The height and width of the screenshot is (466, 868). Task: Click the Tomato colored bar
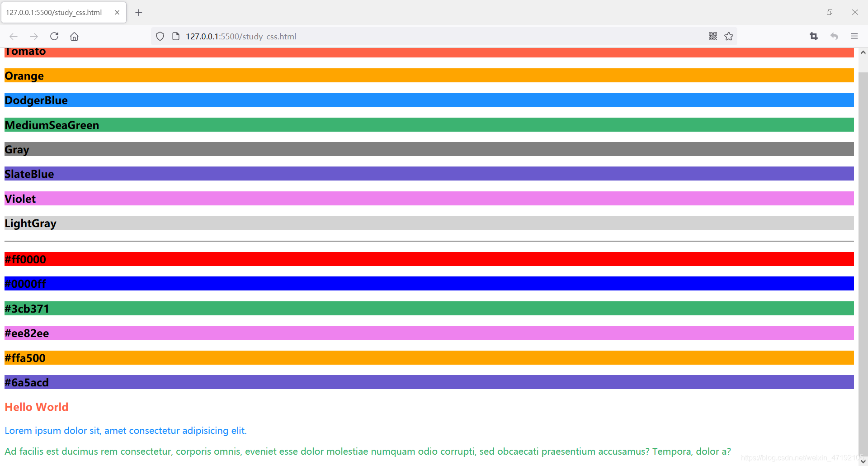click(429, 52)
